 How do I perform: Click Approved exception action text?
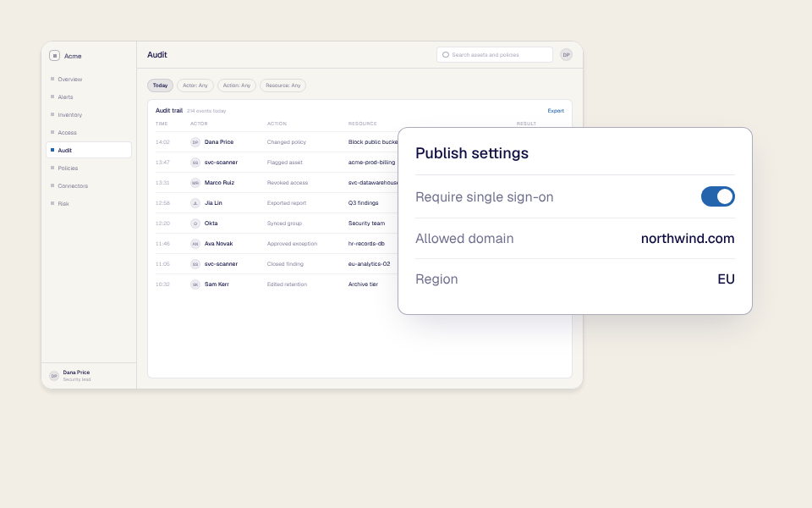click(x=292, y=244)
